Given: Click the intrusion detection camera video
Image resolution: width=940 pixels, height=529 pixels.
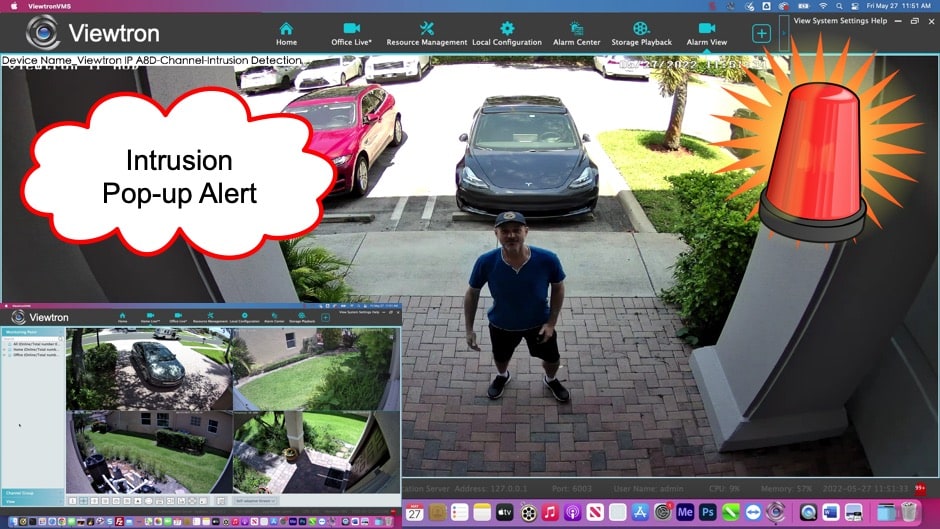Looking at the screenshot, I should [x=470, y=266].
